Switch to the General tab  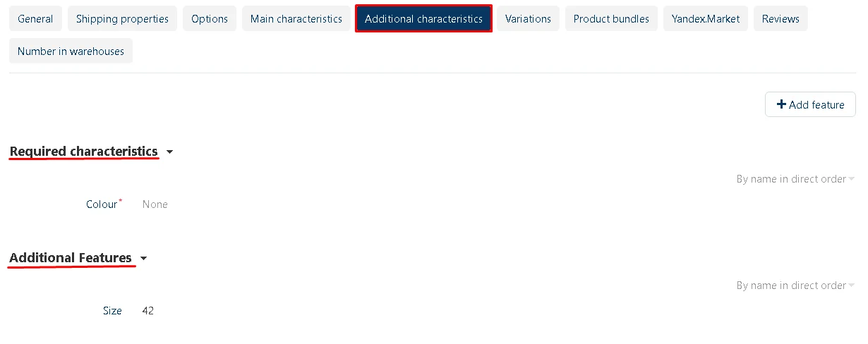35,19
